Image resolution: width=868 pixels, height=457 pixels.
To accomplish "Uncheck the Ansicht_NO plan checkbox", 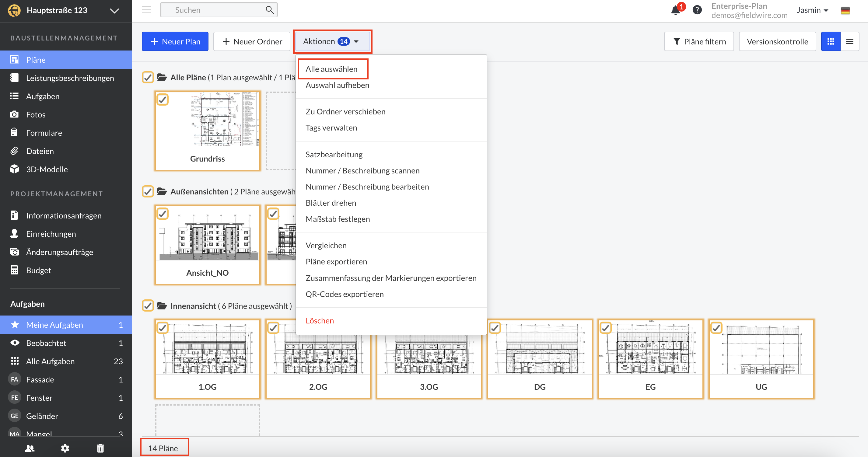I will click(163, 214).
